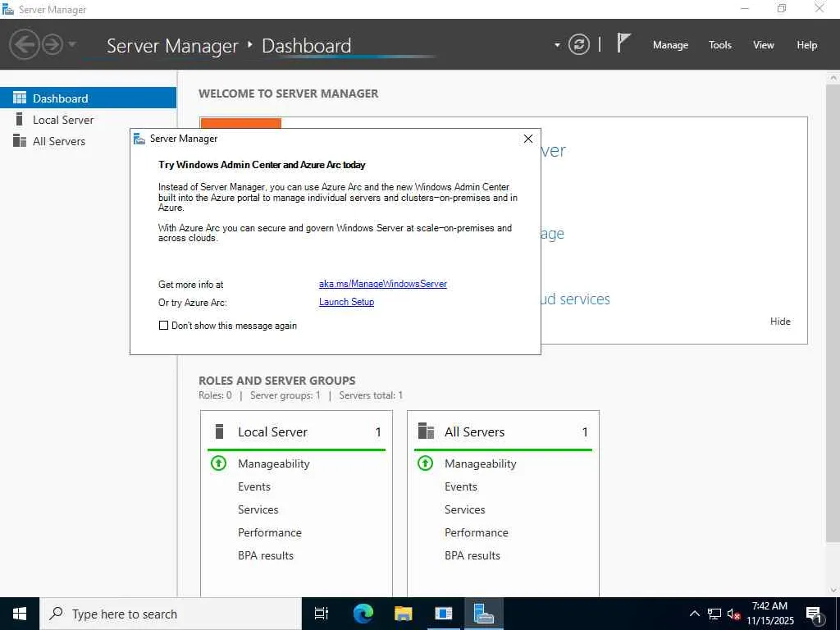The width and height of the screenshot is (840, 630).
Task: Open Events in Local Server tile
Action: [x=254, y=486]
